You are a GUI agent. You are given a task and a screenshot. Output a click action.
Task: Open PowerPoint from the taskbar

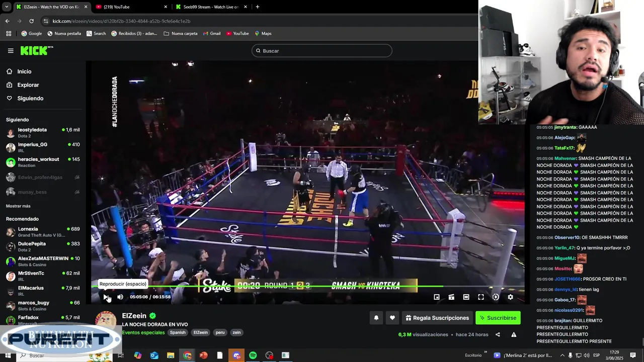(x=204, y=355)
